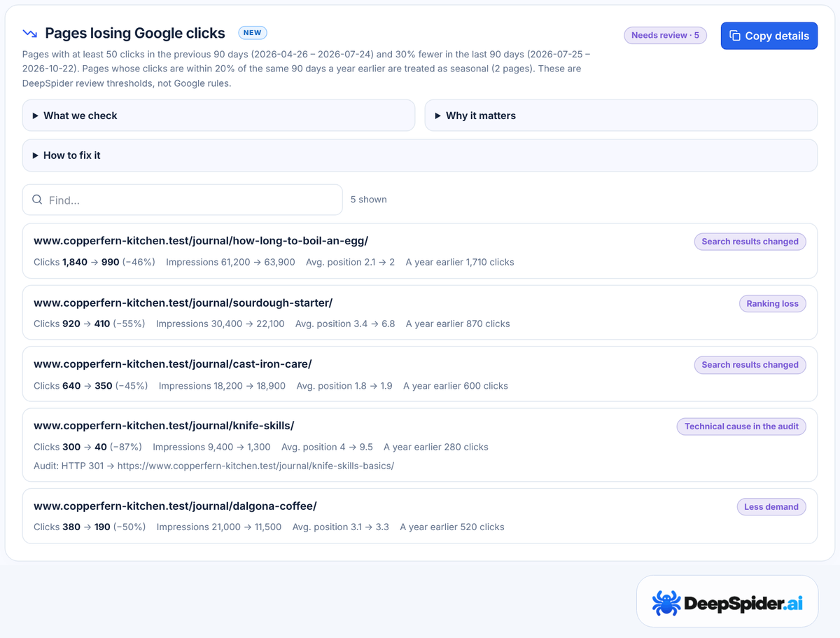
Task: Click the Copy details button
Action: 769,36
